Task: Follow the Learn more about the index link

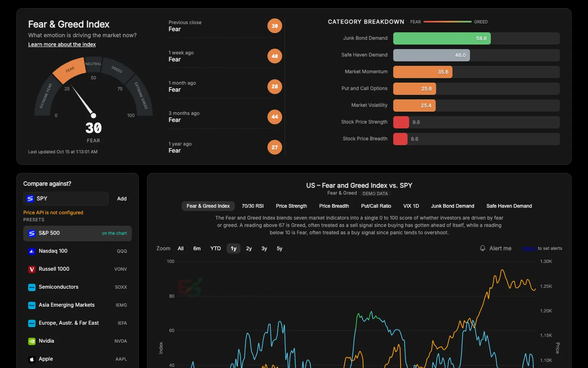Action: 62,44
